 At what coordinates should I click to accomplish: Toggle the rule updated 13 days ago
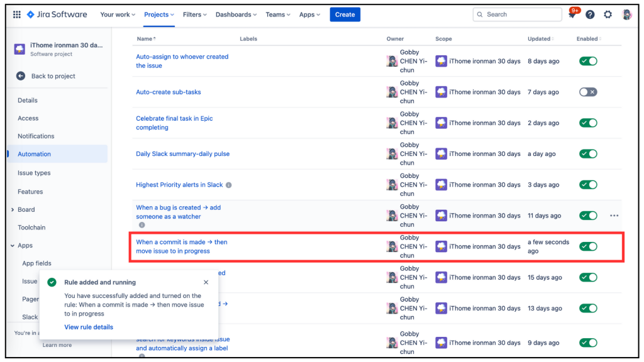tap(588, 308)
